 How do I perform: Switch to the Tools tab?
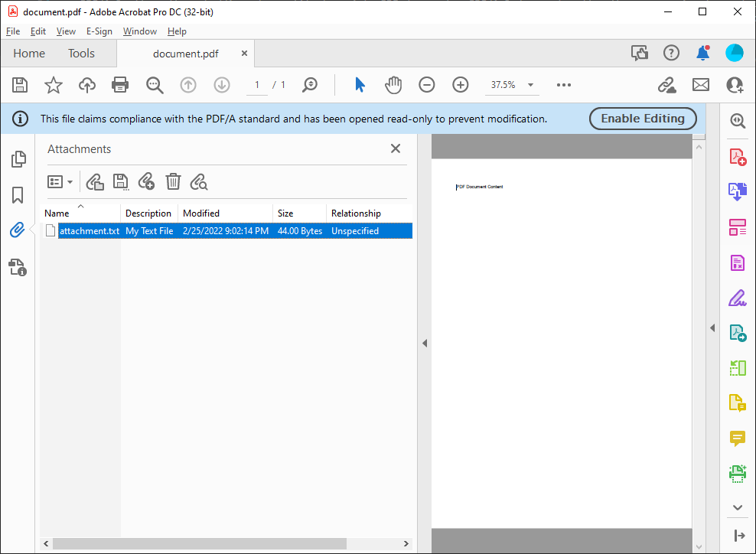click(81, 54)
